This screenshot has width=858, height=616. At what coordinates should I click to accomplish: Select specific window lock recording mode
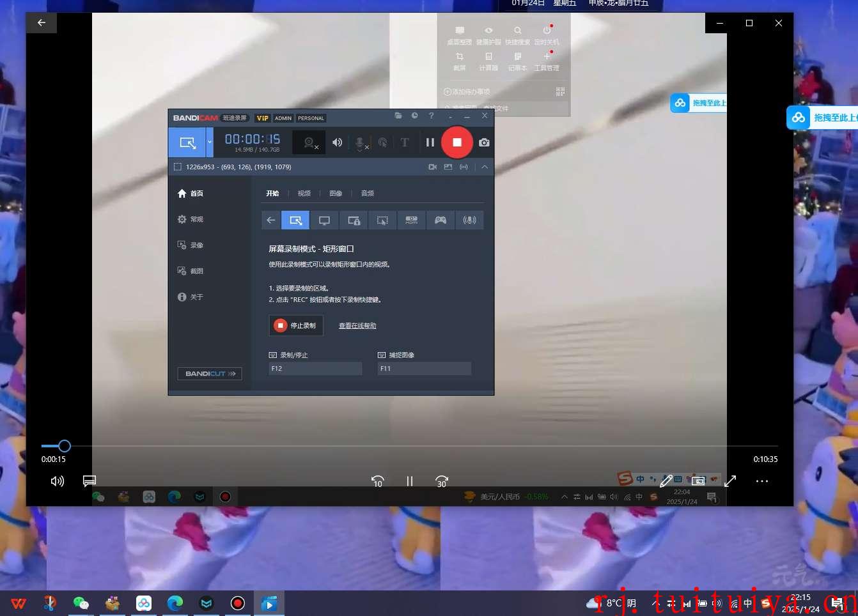[x=354, y=220]
